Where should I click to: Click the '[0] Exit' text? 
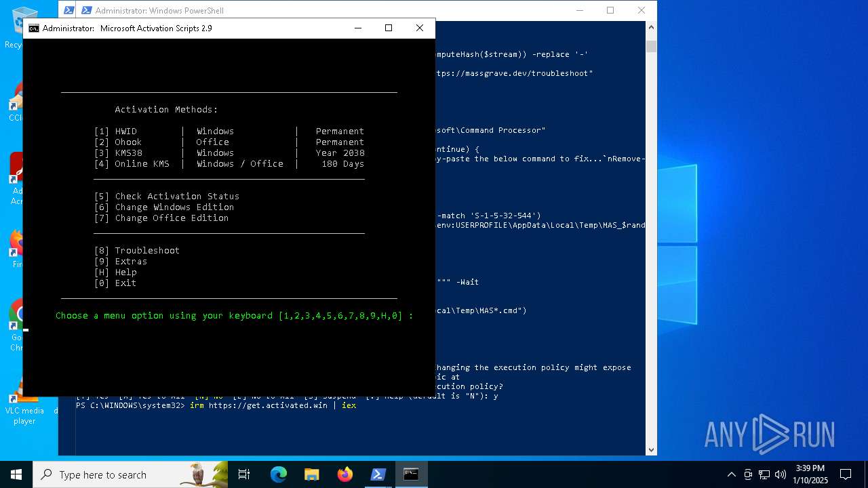(115, 283)
